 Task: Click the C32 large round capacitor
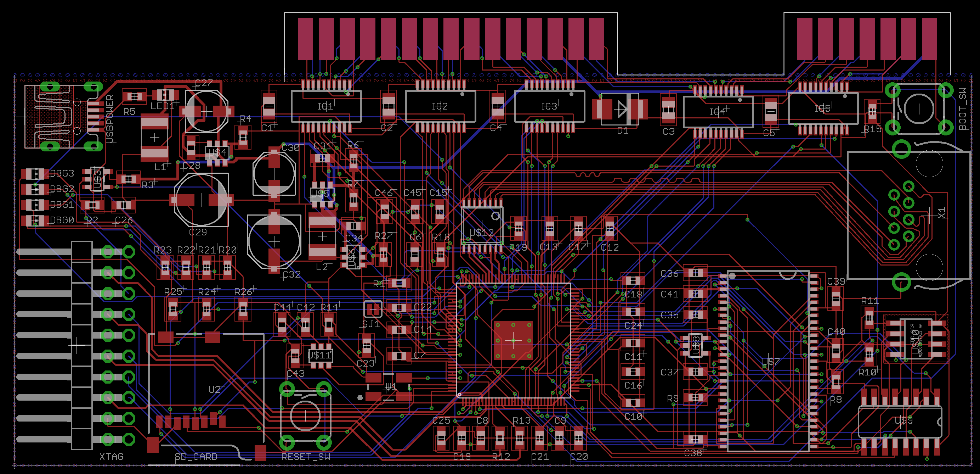click(274, 241)
